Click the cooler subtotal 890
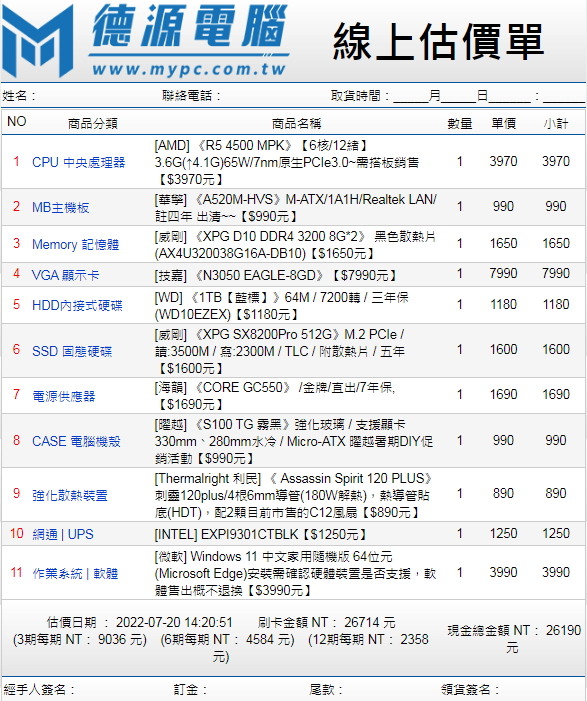Viewport: 587px width, 701px height. click(556, 493)
